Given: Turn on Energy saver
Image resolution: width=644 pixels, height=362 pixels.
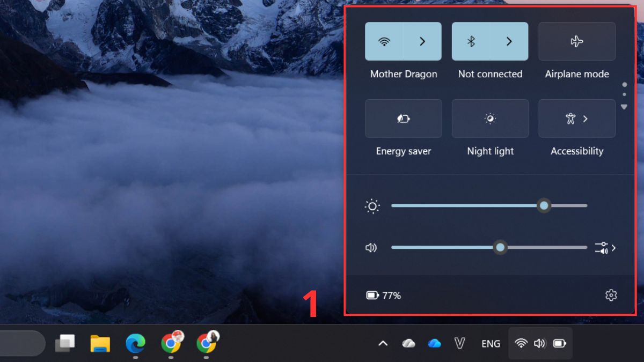Looking at the screenshot, I should [404, 119].
